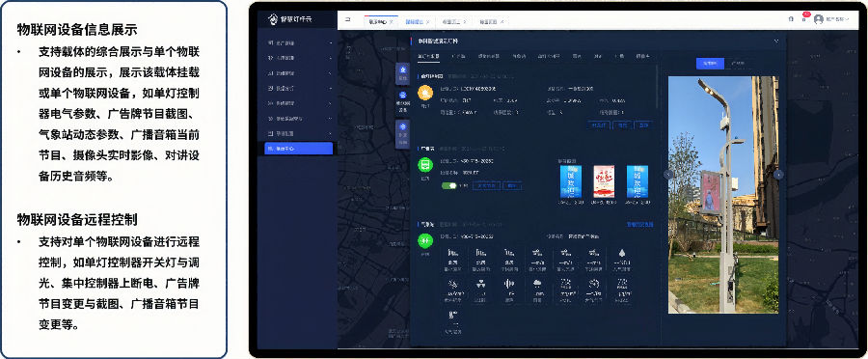Switch to the second view beside photo button
This screenshot has width=868, height=359.
(738, 63)
